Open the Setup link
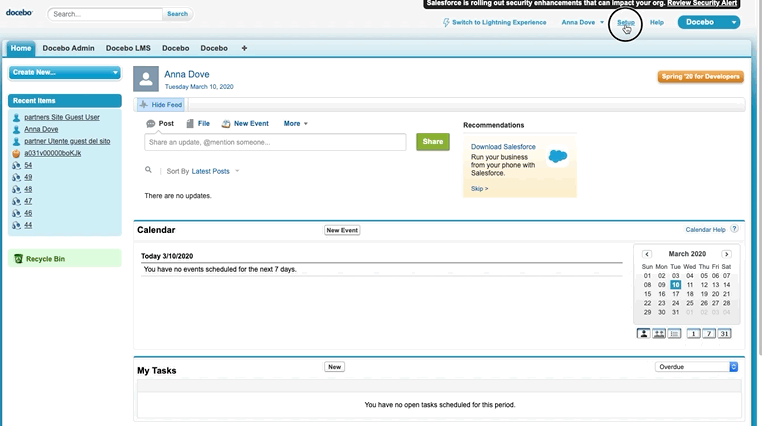 [626, 22]
